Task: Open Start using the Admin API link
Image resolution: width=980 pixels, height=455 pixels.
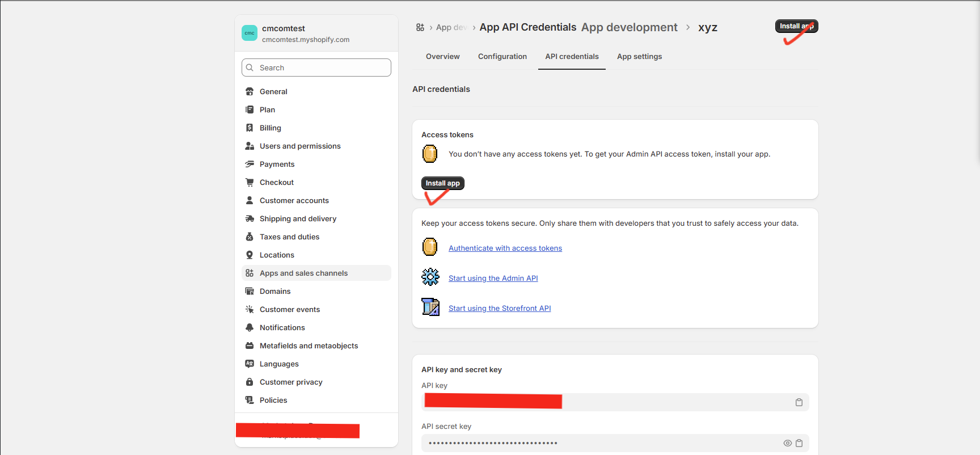Action: (493, 279)
